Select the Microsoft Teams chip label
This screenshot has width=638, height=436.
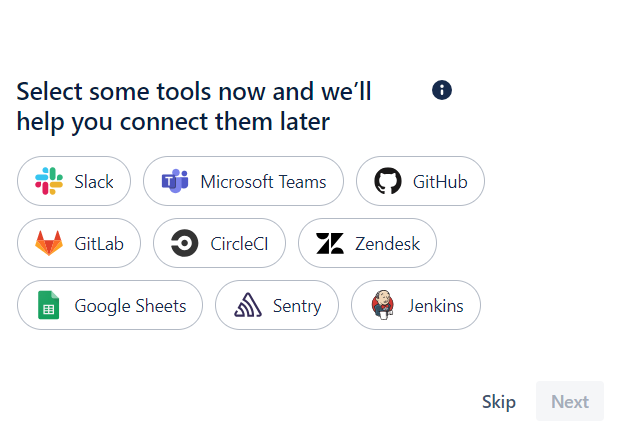[263, 182]
